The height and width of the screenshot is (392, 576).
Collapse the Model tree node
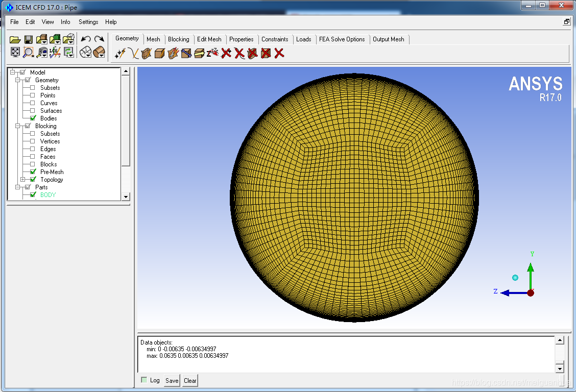coord(12,72)
